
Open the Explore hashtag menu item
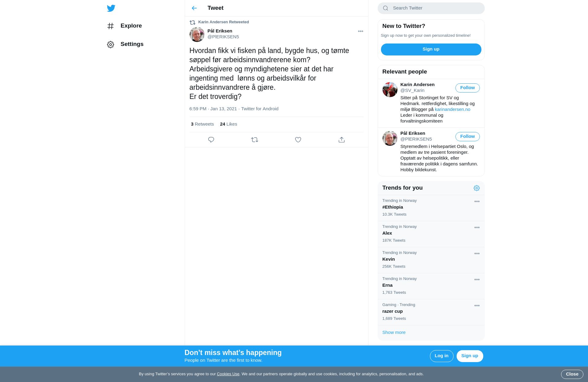[x=125, y=26]
